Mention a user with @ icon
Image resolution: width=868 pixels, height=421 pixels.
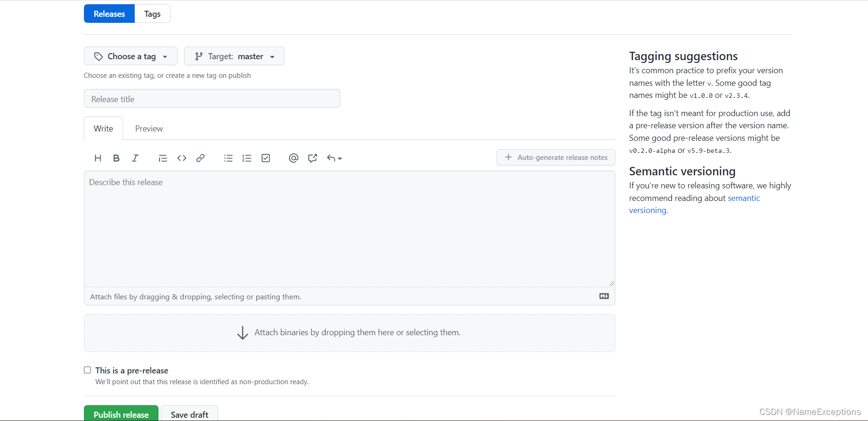coord(294,158)
